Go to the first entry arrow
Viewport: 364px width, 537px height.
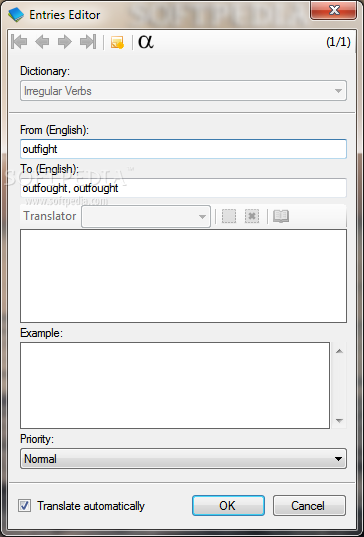pyautogui.click(x=19, y=42)
